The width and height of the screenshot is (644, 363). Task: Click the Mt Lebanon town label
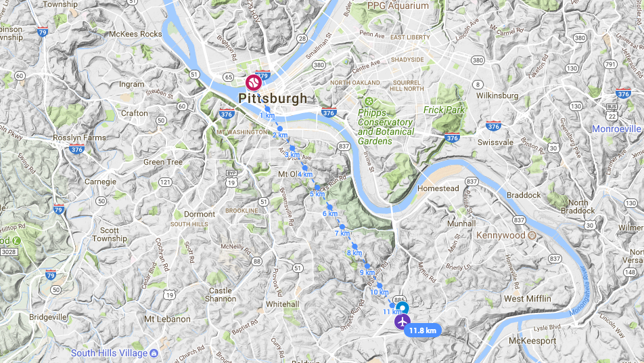167,319
